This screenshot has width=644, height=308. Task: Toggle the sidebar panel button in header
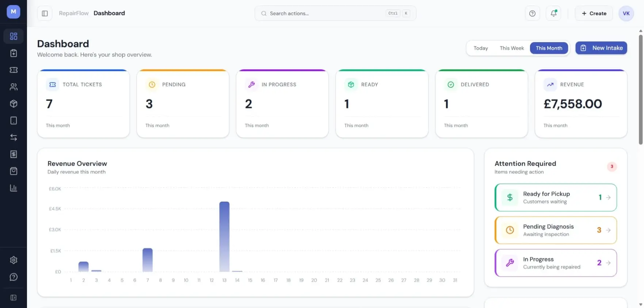45,14
